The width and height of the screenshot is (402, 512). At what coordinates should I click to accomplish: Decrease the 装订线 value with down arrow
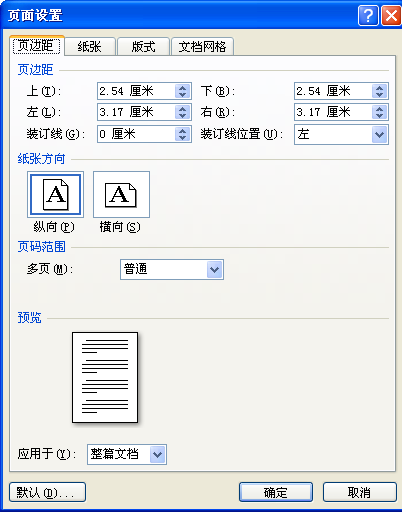[x=182, y=138]
